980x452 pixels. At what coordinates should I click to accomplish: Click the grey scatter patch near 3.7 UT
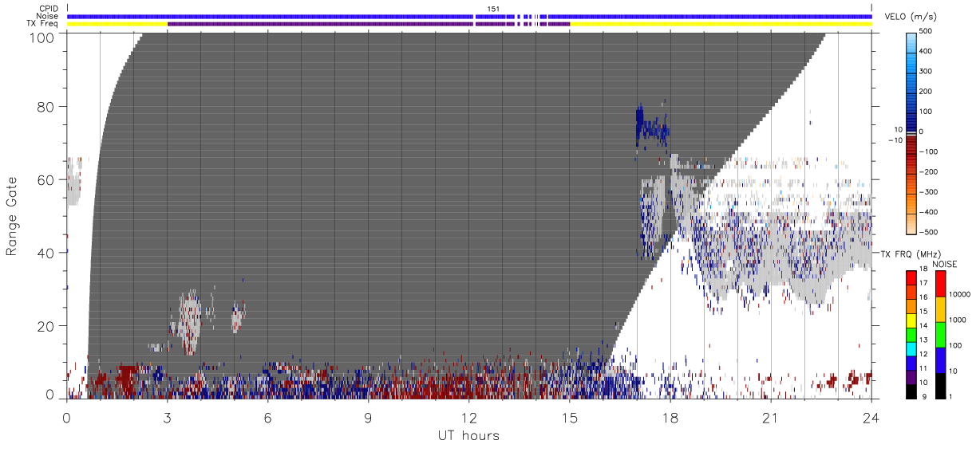coord(189,322)
